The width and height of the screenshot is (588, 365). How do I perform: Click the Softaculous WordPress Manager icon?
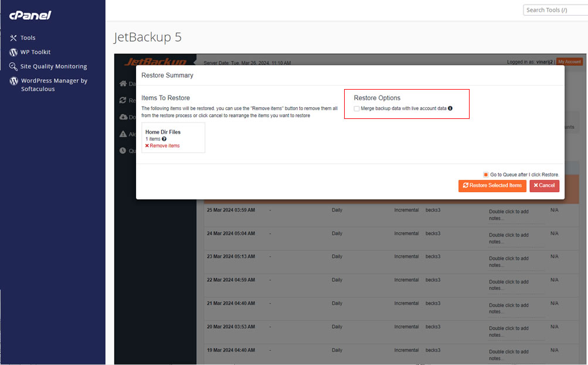pyautogui.click(x=13, y=81)
